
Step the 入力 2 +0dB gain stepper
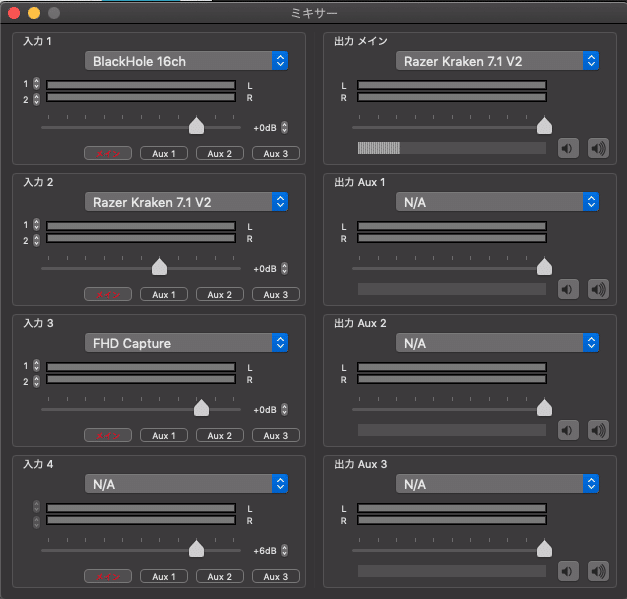[x=284, y=269]
